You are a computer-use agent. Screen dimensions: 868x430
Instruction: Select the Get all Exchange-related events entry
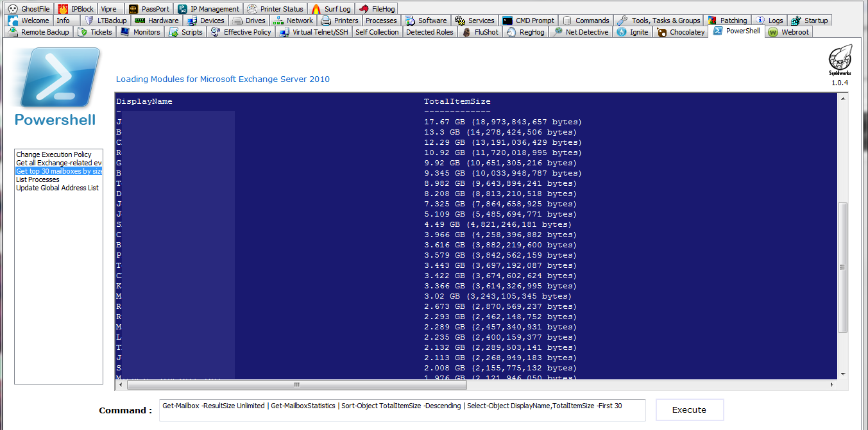58,163
